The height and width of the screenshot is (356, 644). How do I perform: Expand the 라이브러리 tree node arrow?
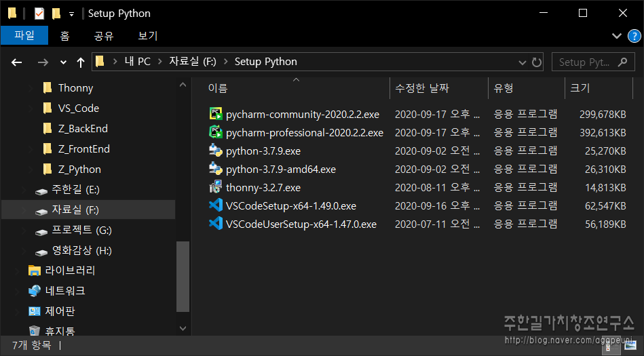pyautogui.click(x=17, y=271)
